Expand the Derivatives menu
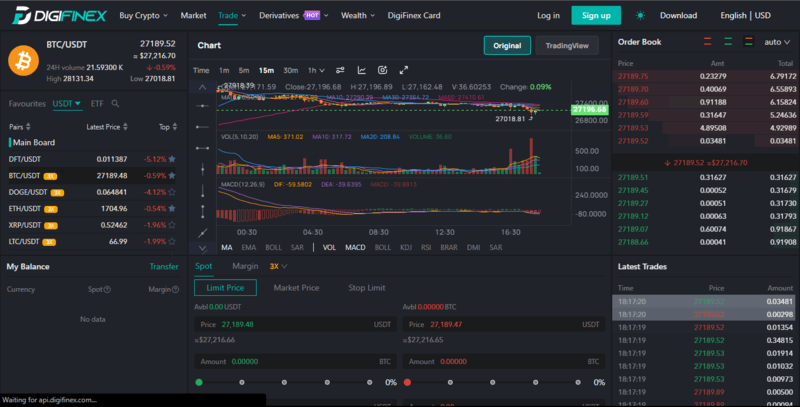The height and width of the screenshot is (407, 800). click(x=293, y=15)
